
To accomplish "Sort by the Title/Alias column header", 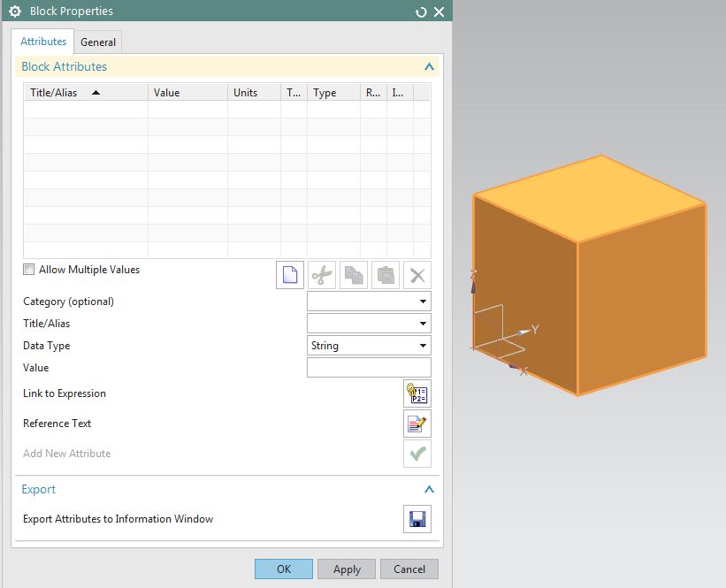I will tap(86, 93).
